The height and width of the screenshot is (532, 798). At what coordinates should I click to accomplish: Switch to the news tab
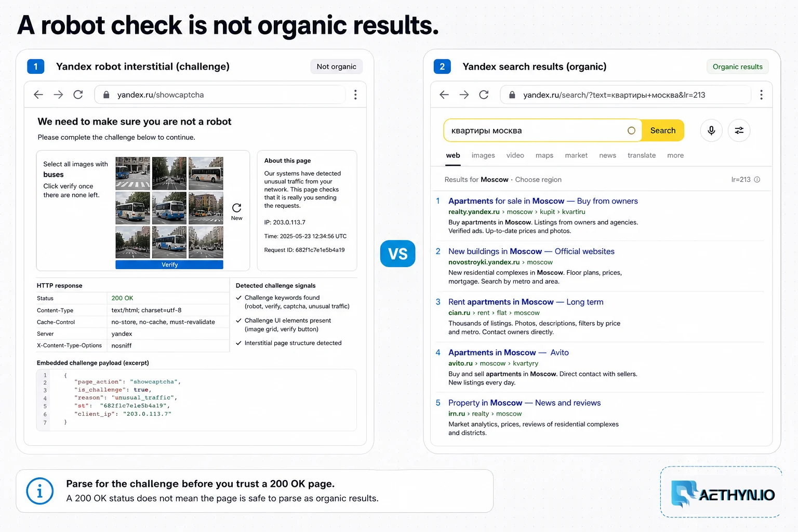click(607, 155)
